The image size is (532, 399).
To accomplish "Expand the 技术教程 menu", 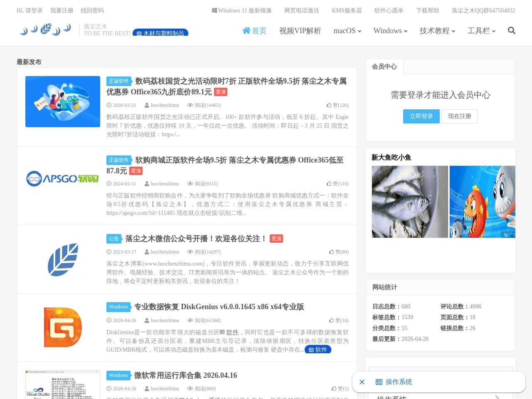I will tap(438, 31).
